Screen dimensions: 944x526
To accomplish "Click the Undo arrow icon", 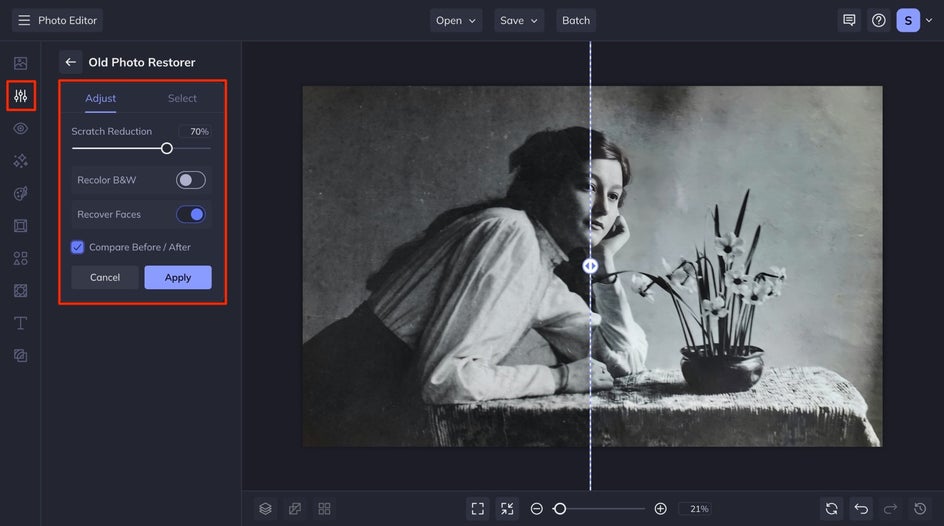I will 861,509.
